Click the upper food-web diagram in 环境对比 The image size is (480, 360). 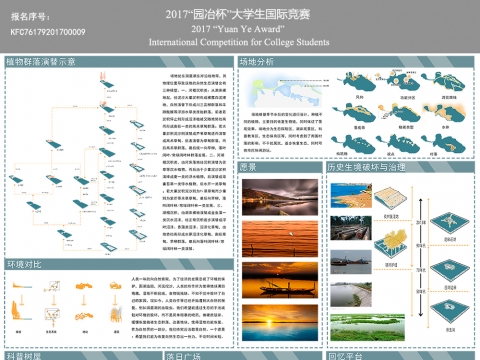pos(53,286)
